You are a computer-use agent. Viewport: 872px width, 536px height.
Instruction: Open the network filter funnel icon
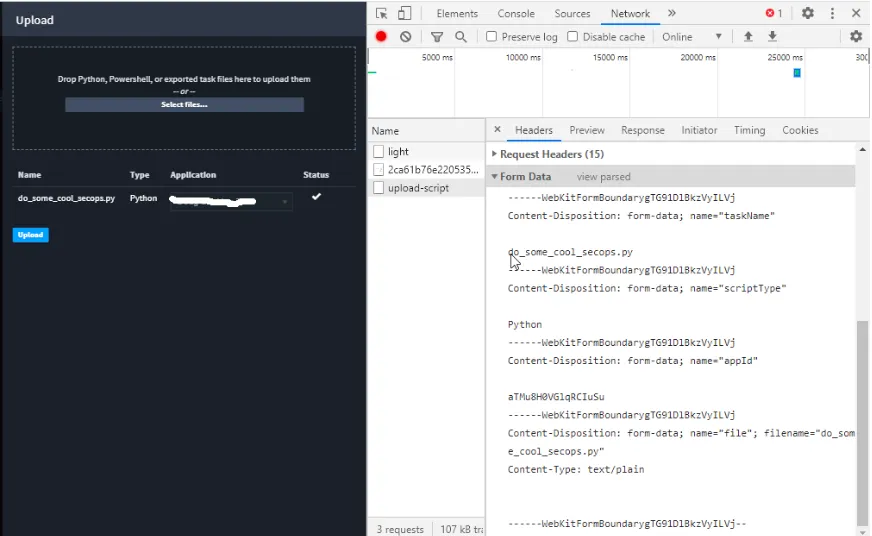click(437, 37)
